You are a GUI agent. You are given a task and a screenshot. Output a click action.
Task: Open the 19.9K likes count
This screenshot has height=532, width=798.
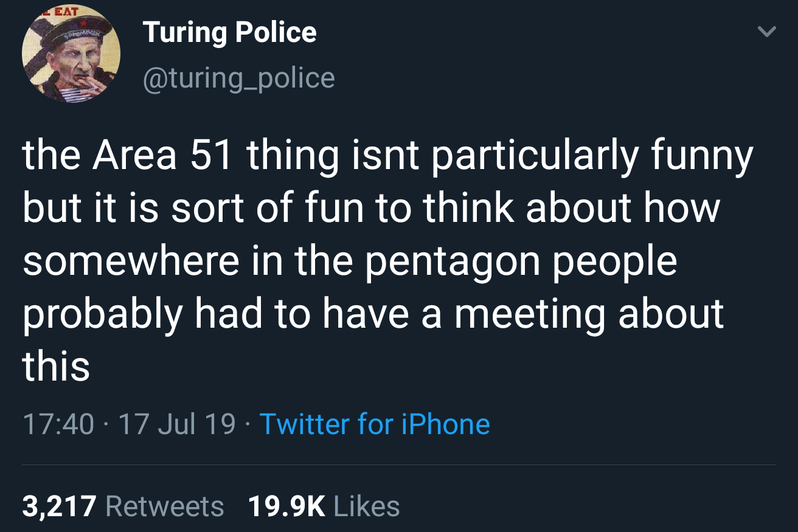pos(287,506)
